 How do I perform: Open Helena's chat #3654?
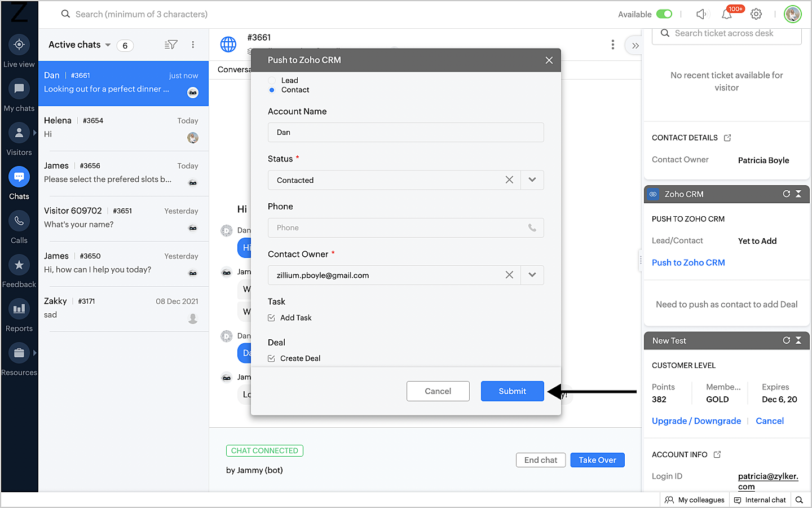(123, 129)
